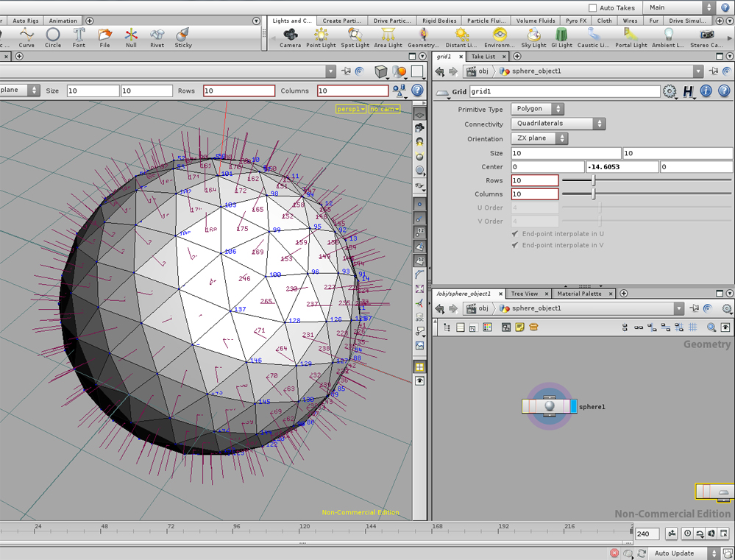Screen dimensions: 735x560
Task: Toggle the network grid display
Action: 693,327
